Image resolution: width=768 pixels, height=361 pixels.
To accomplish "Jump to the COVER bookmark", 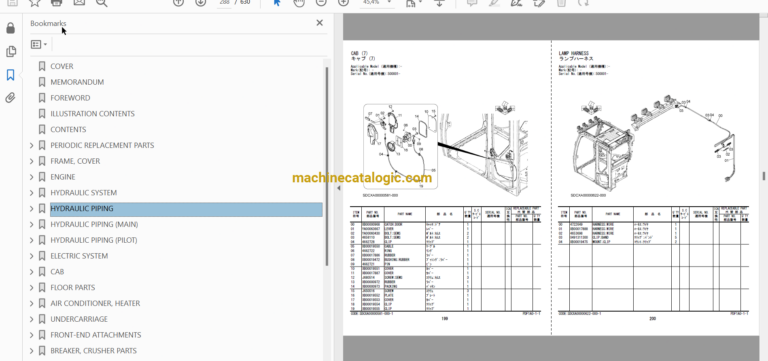I will [62, 66].
